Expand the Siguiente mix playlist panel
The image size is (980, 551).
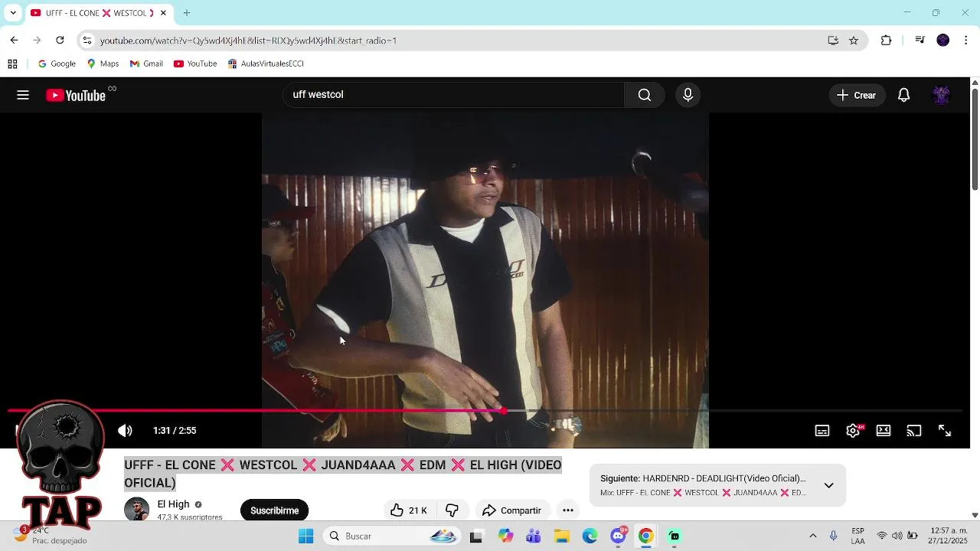click(x=828, y=485)
